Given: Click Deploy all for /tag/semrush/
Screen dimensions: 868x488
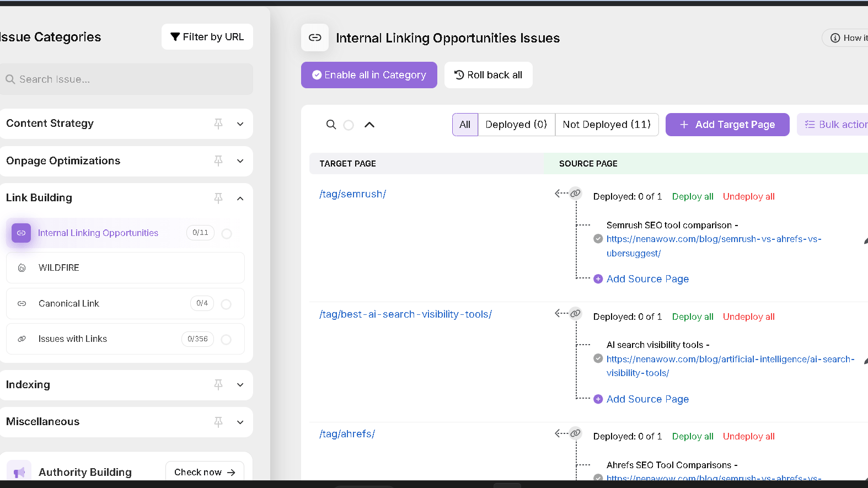Looking at the screenshot, I should [693, 196].
